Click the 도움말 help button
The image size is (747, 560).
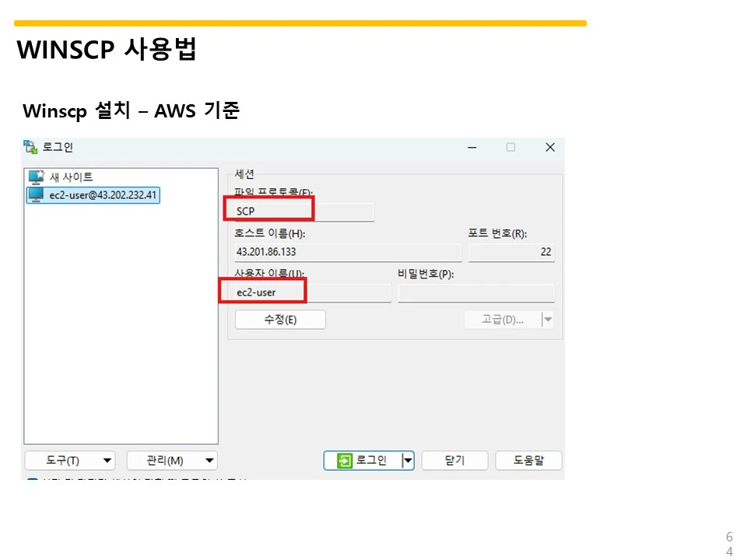point(528,460)
